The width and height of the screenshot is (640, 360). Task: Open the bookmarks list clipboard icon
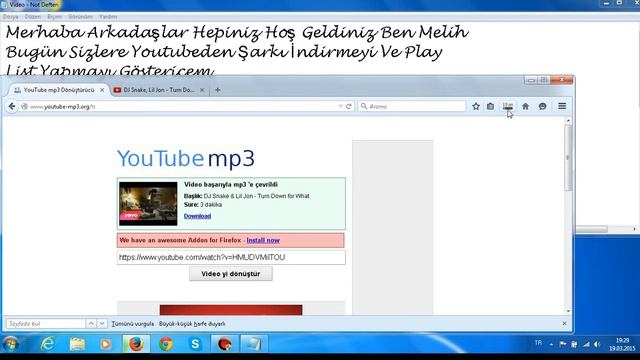(x=490, y=107)
